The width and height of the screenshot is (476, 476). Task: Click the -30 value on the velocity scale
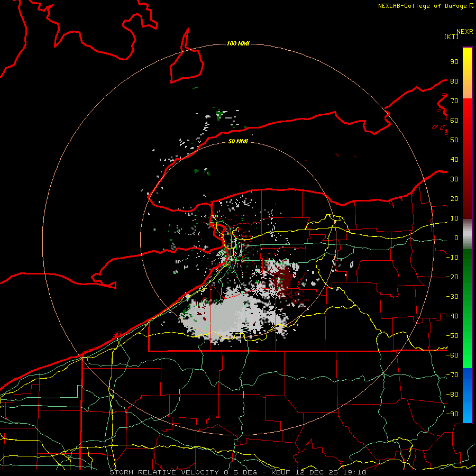click(x=452, y=297)
